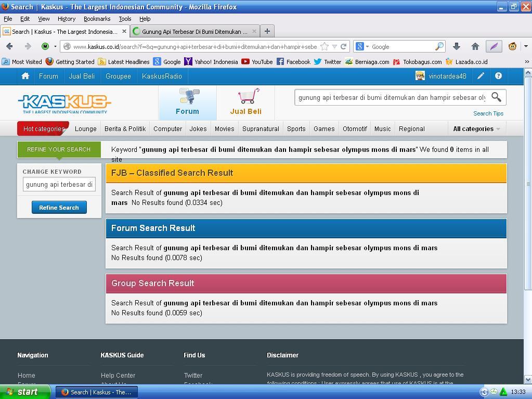Close the Search | Kaskus tab
Viewport: 532px width, 399px height.
[124, 31]
